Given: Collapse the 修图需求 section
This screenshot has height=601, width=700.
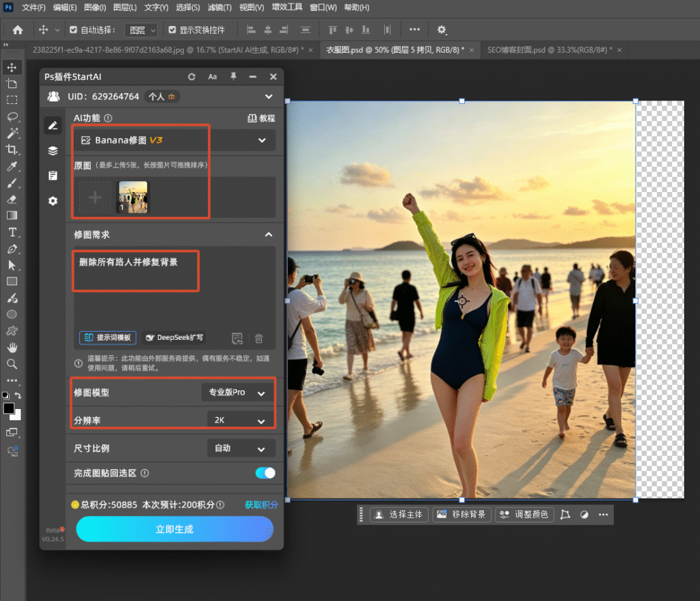Looking at the screenshot, I should point(269,235).
